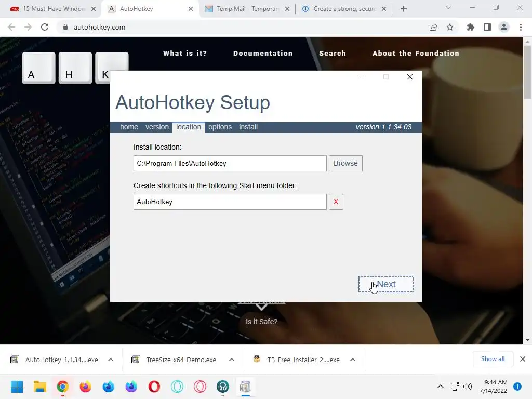The width and height of the screenshot is (532, 399).
Task: Minimize the AutoHotkey Setup window
Action: [363, 77]
